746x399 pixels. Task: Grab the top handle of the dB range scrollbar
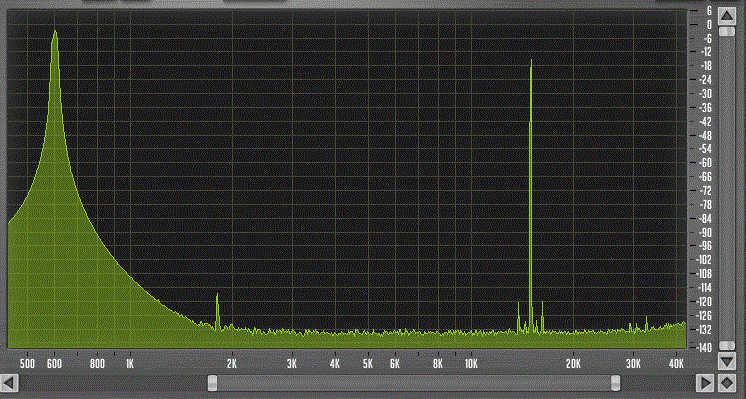pyautogui.click(x=726, y=32)
